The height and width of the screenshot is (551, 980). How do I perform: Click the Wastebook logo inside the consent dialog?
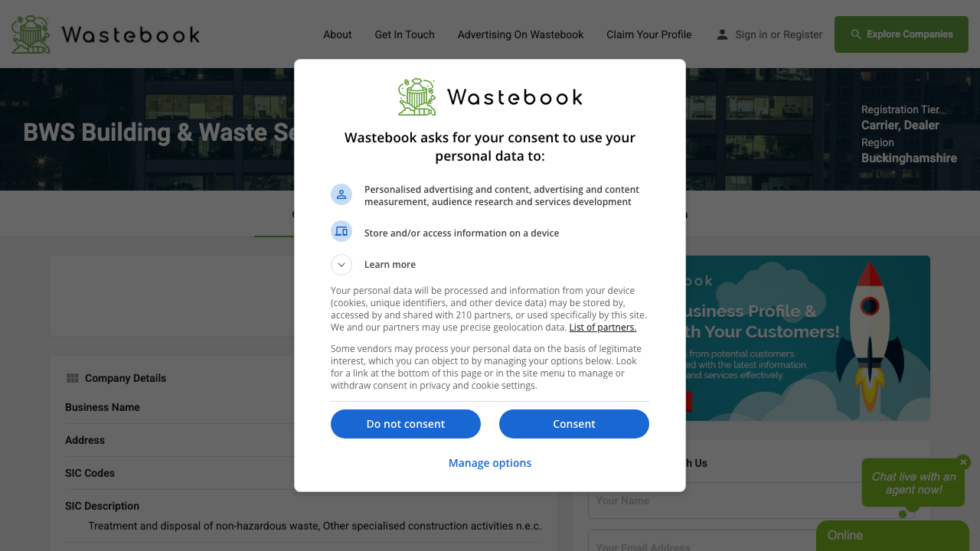(417, 96)
